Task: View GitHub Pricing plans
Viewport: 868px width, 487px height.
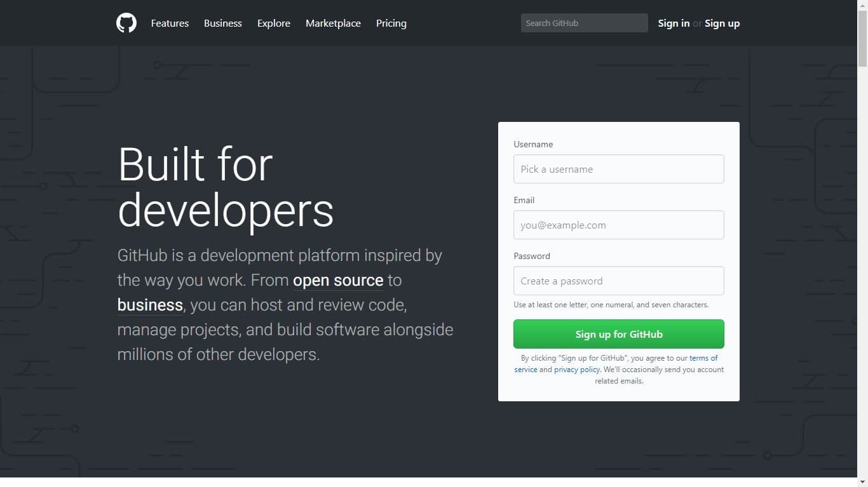Action: tap(391, 23)
